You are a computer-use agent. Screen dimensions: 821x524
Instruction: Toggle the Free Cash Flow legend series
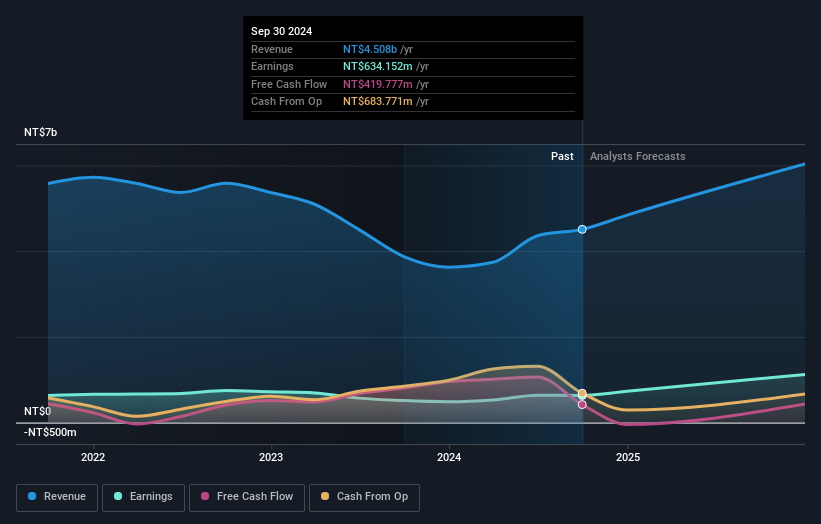247,497
